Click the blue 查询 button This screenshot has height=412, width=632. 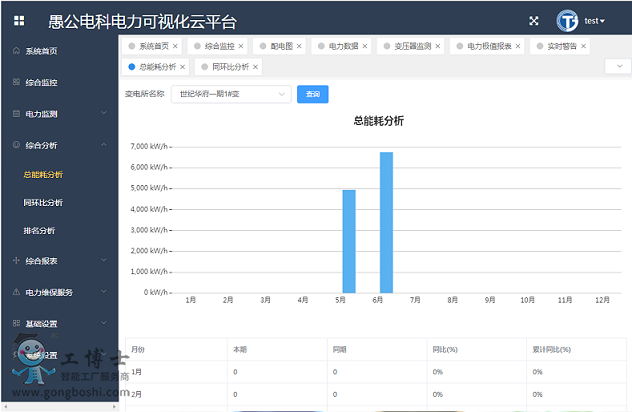(x=312, y=94)
